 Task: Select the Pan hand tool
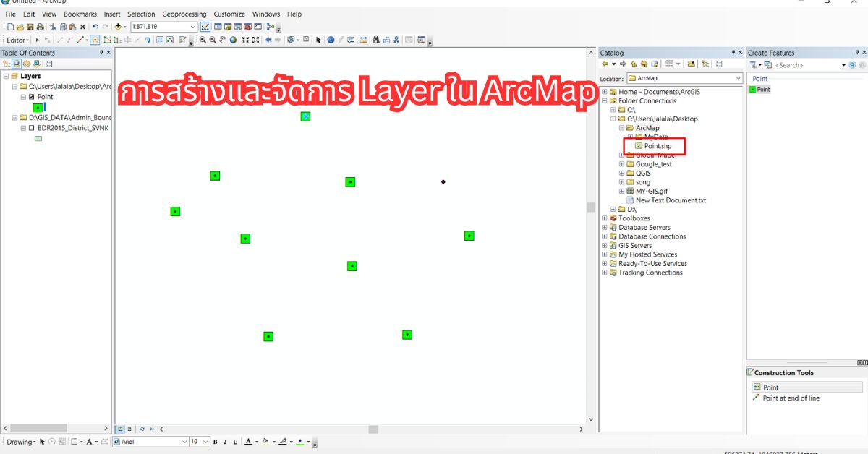point(223,40)
